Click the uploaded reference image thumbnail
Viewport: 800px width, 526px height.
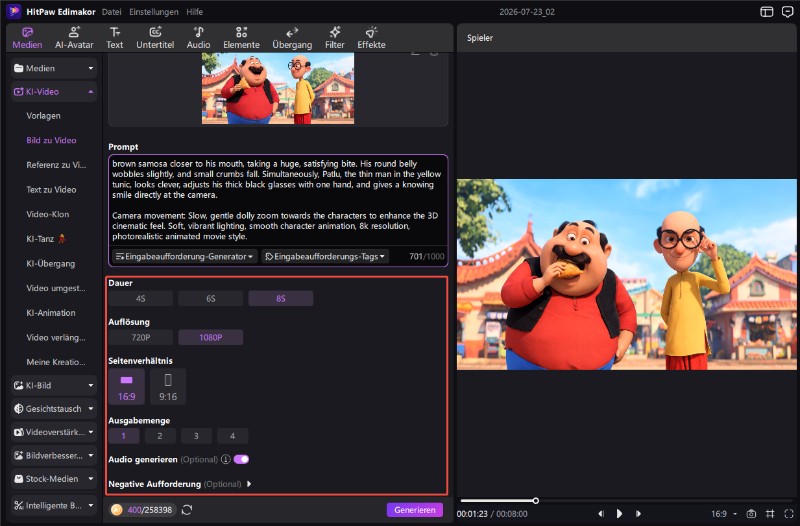pos(278,88)
